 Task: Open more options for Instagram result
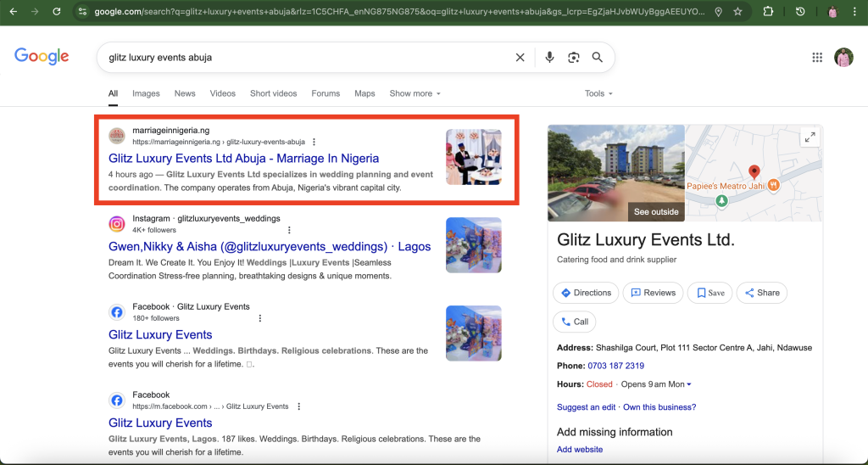(x=289, y=230)
